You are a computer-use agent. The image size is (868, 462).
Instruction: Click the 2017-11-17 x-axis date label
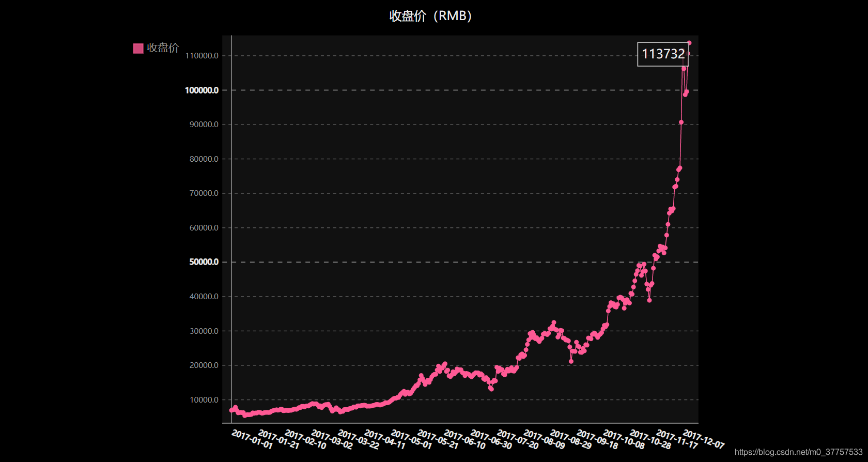click(677, 439)
